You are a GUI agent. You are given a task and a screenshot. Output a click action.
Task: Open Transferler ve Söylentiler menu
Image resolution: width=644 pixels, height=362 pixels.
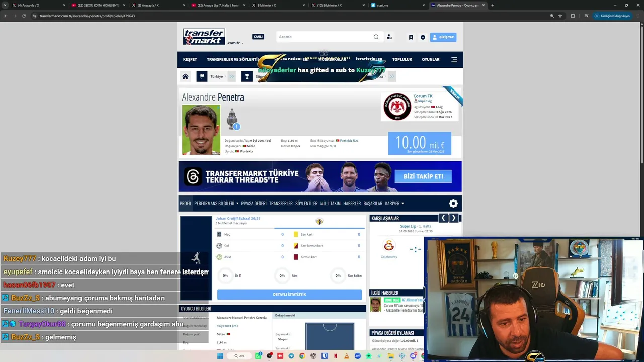tap(232, 59)
